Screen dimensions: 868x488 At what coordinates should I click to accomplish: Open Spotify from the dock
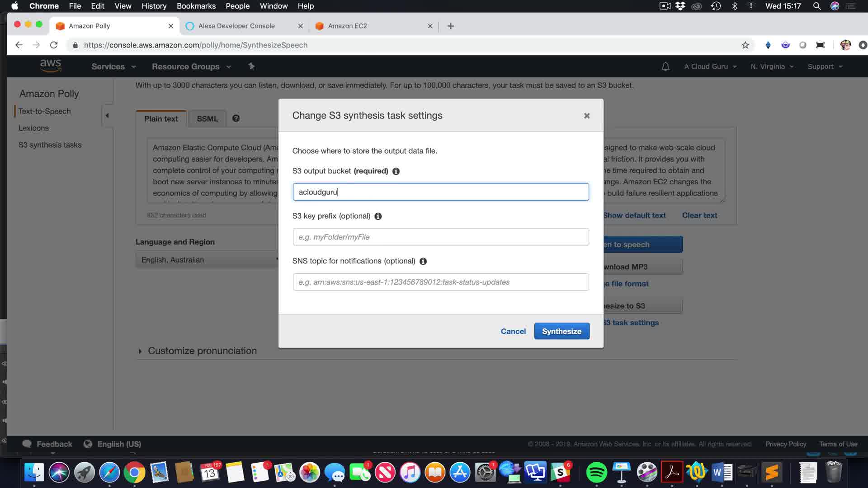(x=596, y=473)
